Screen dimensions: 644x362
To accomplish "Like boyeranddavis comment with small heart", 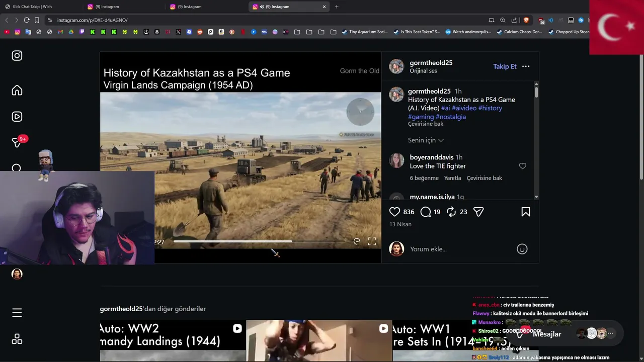I will [x=523, y=166].
